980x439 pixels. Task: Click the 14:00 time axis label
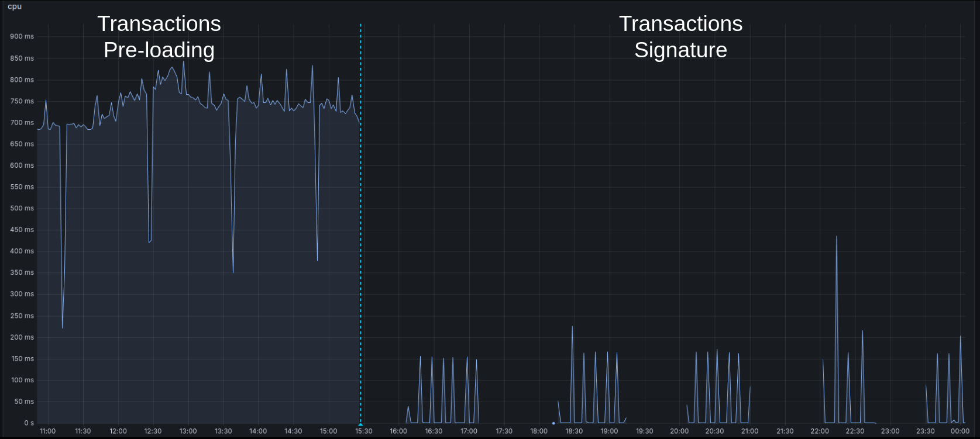(x=258, y=431)
